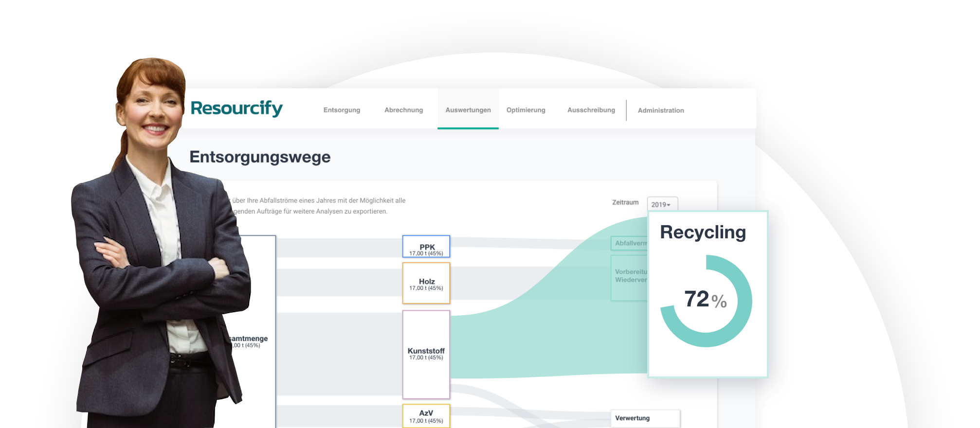Image resolution: width=980 pixels, height=428 pixels.
Task: Click the Entsorgungswege page heading
Action: pos(260,157)
